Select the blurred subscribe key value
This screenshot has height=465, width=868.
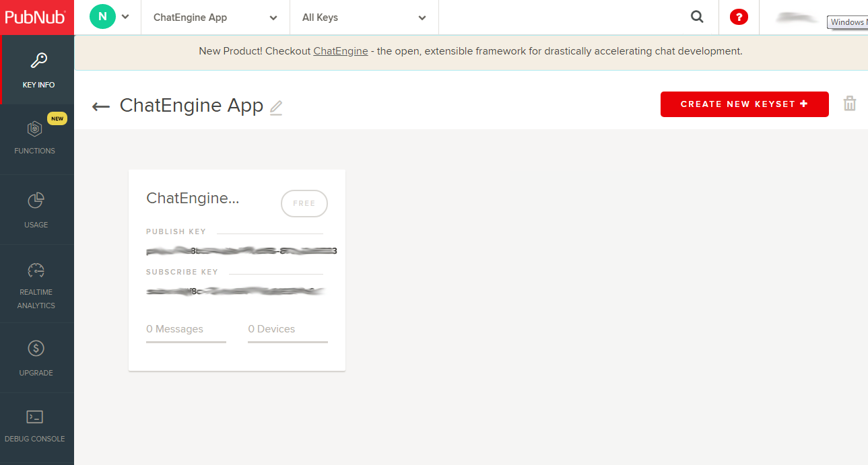tap(236, 291)
